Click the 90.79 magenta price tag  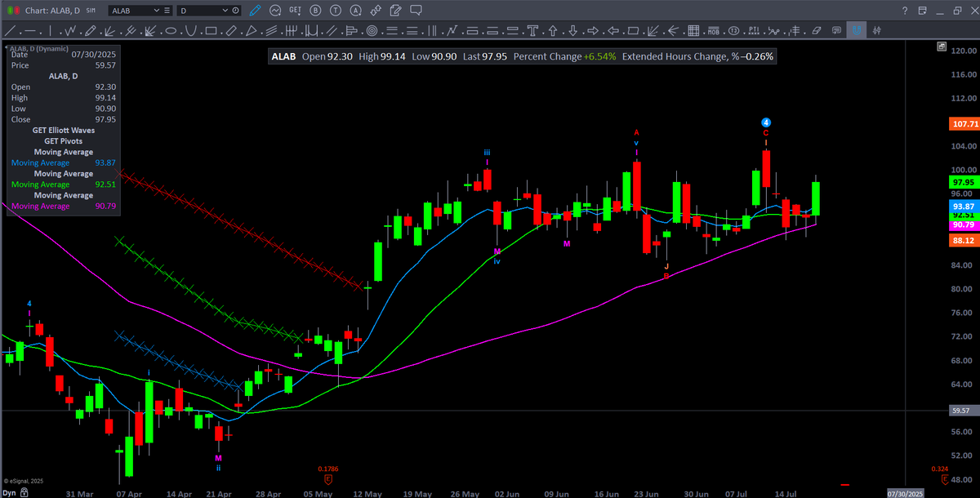tap(964, 225)
